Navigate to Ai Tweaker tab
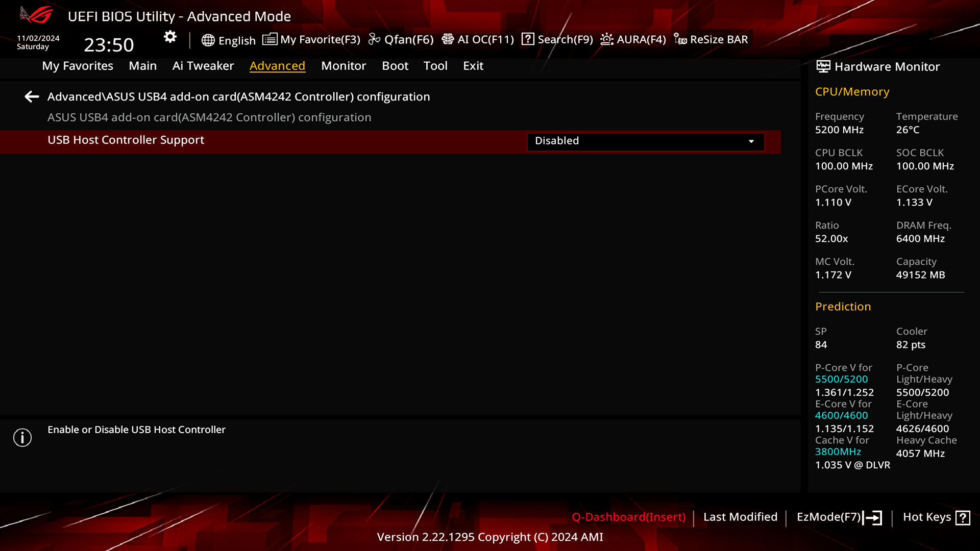 click(x=203, y=65)
